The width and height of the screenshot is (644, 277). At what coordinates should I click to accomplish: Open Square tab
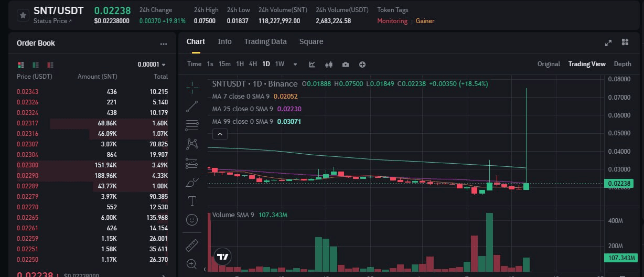311,41
